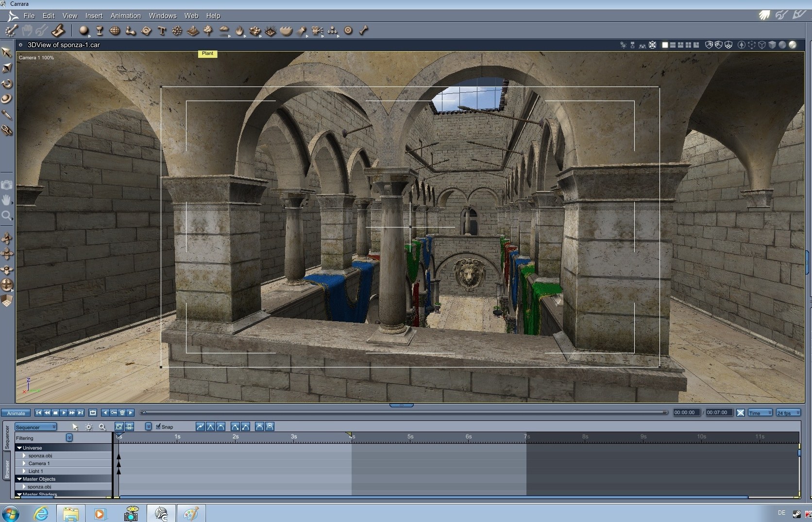812x522 pixels.
Task: Pick the target helper object icon
Action: [x=348, y=31]
